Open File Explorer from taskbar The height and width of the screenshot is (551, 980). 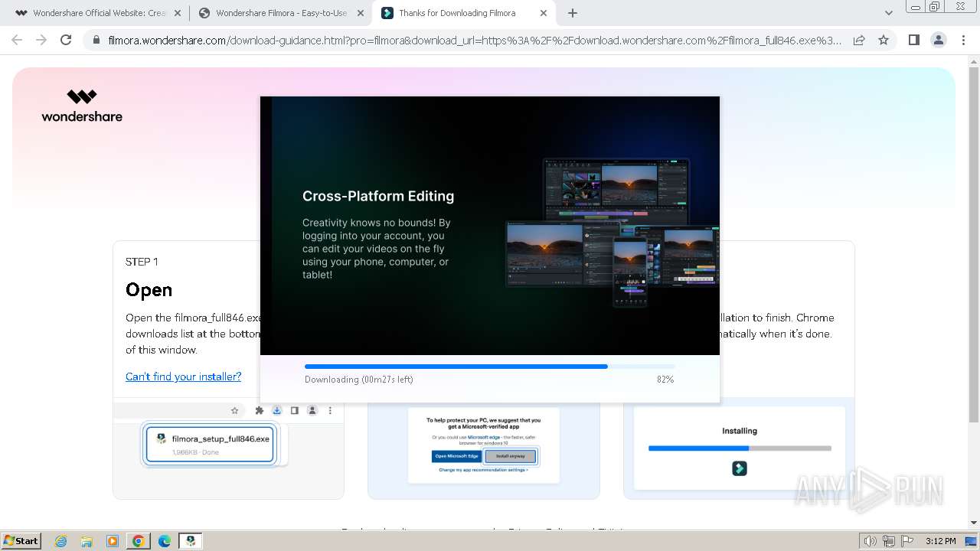[87, 541]
